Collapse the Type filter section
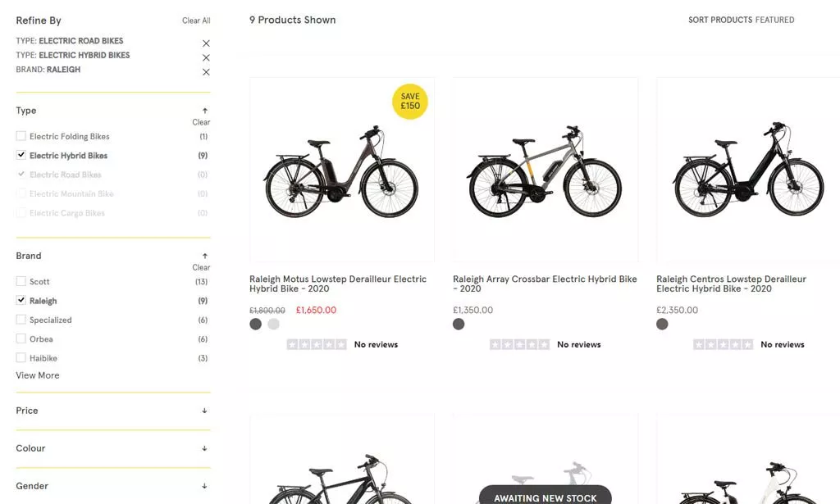Screen dimensions: 840x504 coord(203,109)
